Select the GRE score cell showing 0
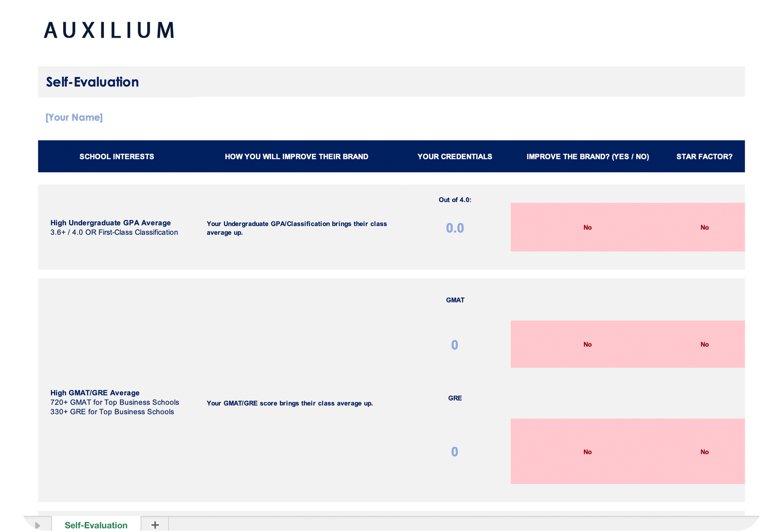Image resolution: width=783 pixels, height=532 pixels. pyautogui.click(x=454, y=452)
